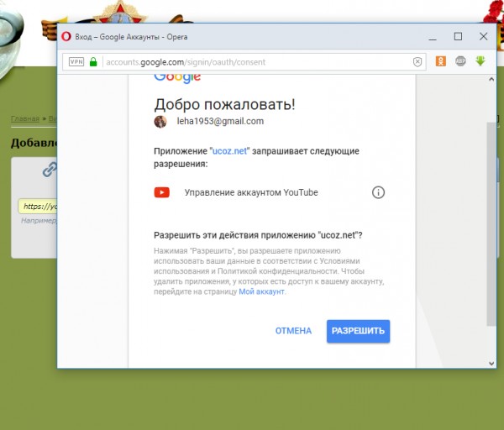This screenshot has width=504, height=430.
Task: Maximize the Opera popup window
Action: pos(458,36)
